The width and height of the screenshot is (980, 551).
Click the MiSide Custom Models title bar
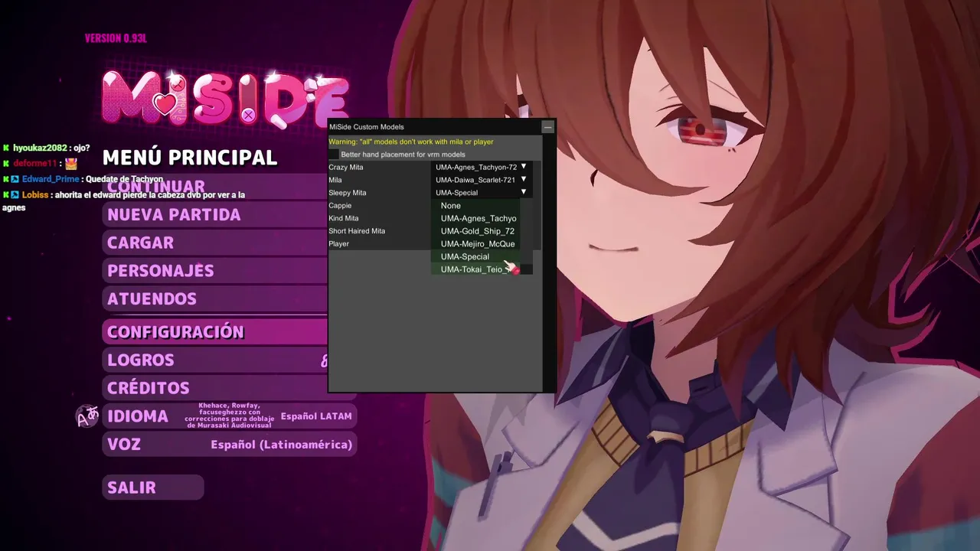(x=434, y=127)
